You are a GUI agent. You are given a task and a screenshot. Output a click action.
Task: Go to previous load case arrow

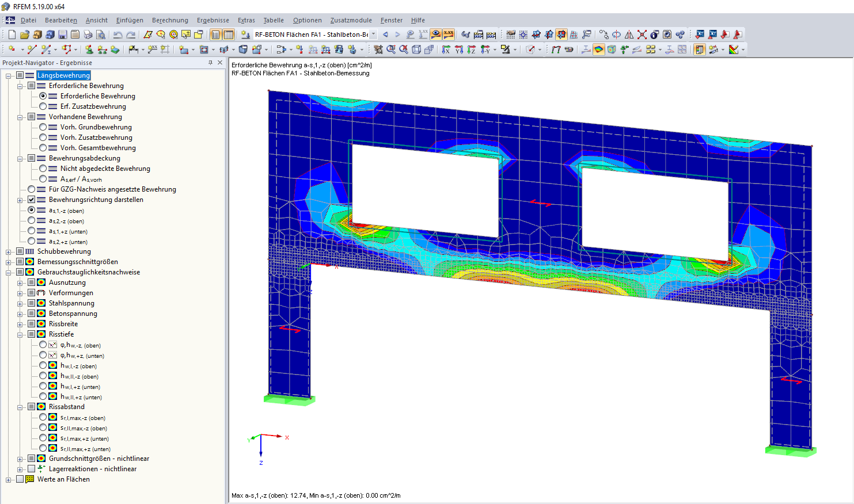pos(385,35)
